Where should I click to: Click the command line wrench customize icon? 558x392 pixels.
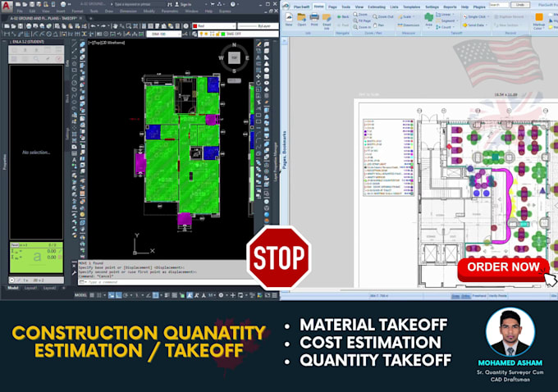(74, 273)
